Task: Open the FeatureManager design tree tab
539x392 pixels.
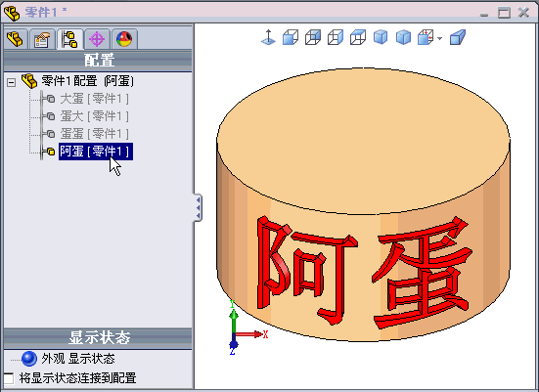Action: 15,39
